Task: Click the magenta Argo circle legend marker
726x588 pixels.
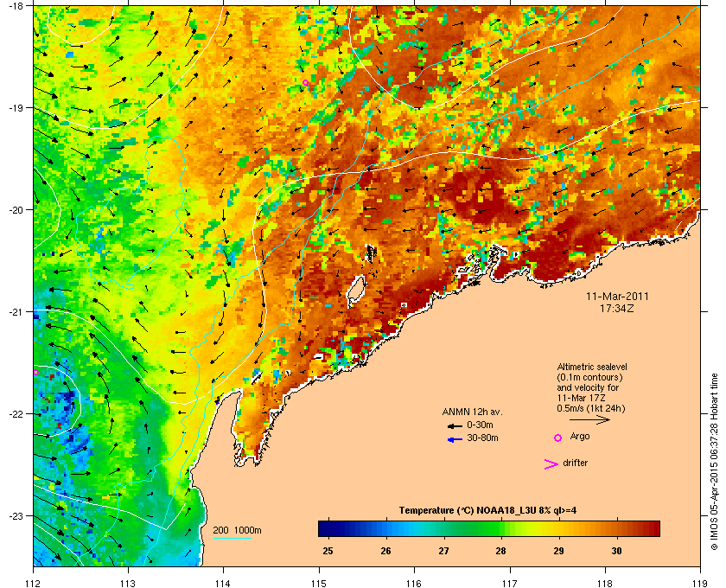Action: (x=558, y=438)
